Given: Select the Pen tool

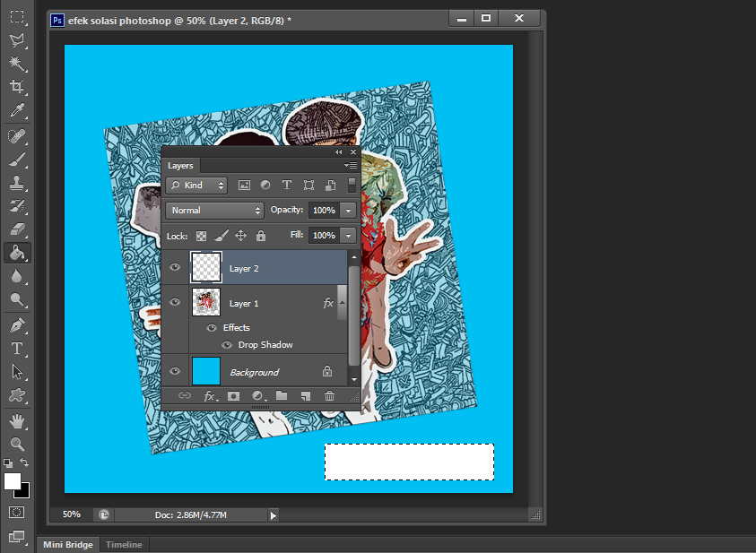Looking at the screenshot, I should 17,325.
